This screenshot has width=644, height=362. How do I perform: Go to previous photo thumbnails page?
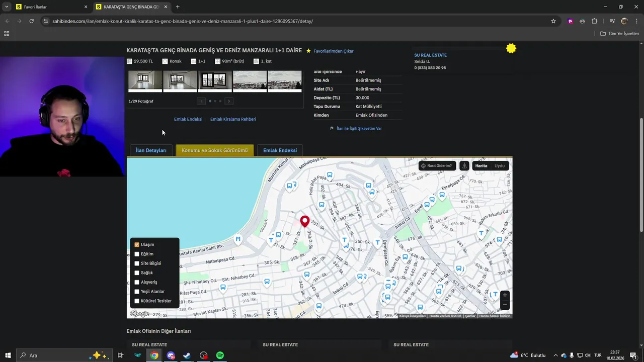[x=201, y=101]
